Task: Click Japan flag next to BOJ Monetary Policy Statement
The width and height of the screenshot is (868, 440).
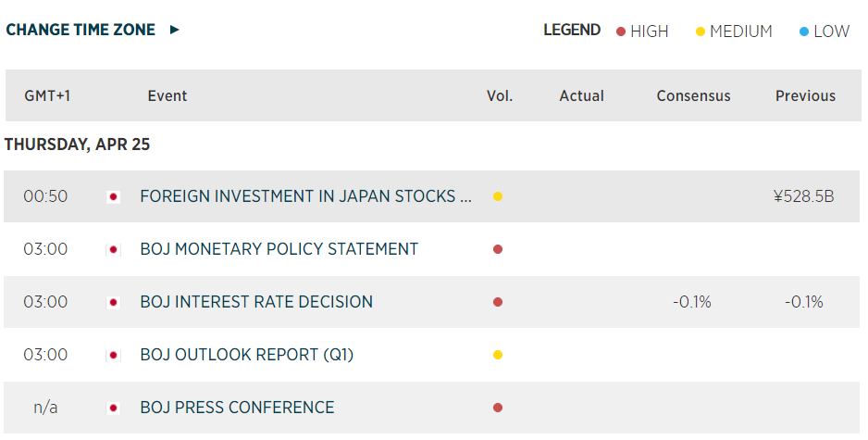Action: (x=113, y=249)
